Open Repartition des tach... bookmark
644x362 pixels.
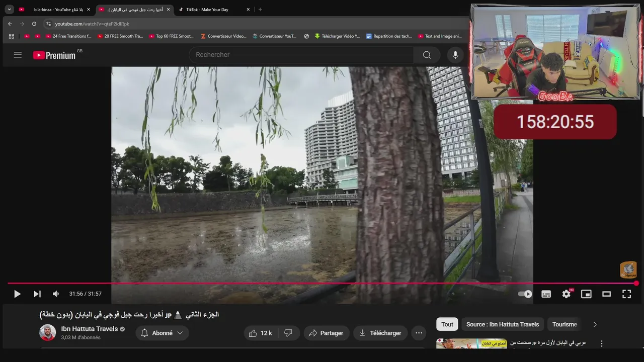coord(389,36)
